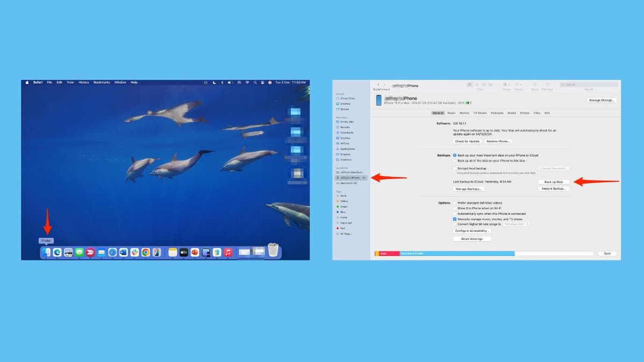Viewport: 644px width, 362px height.
Task: Open the bit rate dropdown for song conversion
Action: (516, 224)
